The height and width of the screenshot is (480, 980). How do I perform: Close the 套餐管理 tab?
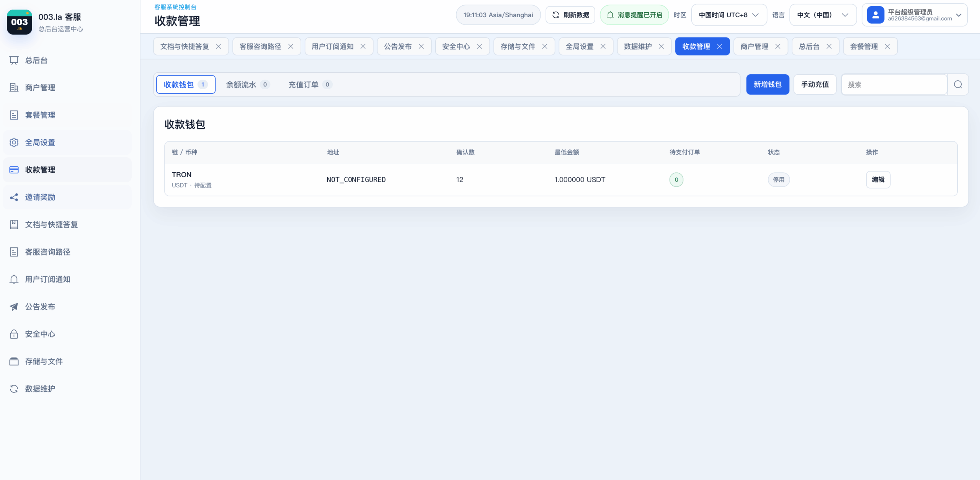(x=887, y=46)
